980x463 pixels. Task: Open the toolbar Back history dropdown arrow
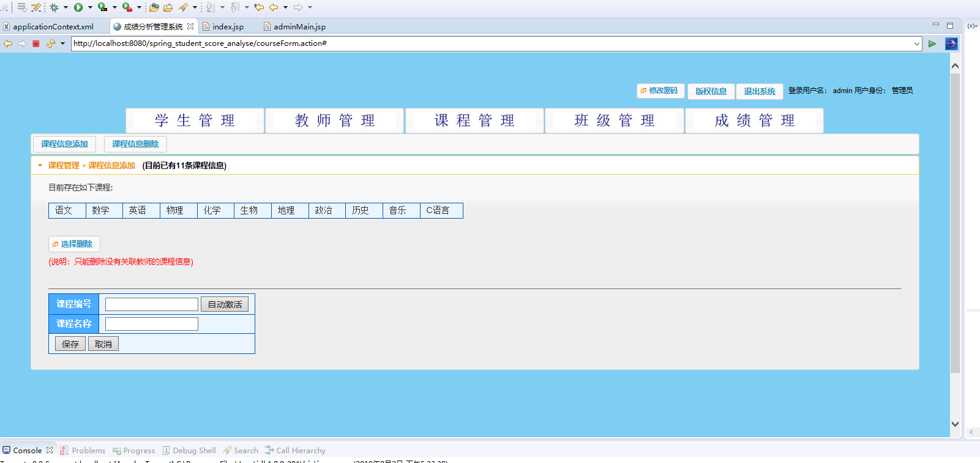pyautogui.click(x=285, y=7)
